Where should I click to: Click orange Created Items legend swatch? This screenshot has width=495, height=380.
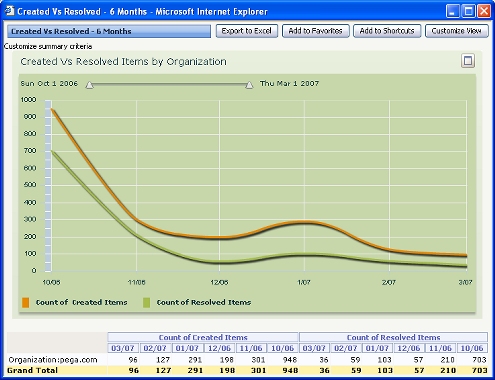click(26, 302)
